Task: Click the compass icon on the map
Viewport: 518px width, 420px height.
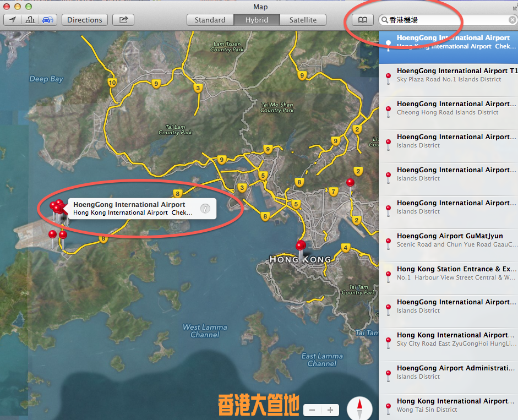Action: point(359,409)
